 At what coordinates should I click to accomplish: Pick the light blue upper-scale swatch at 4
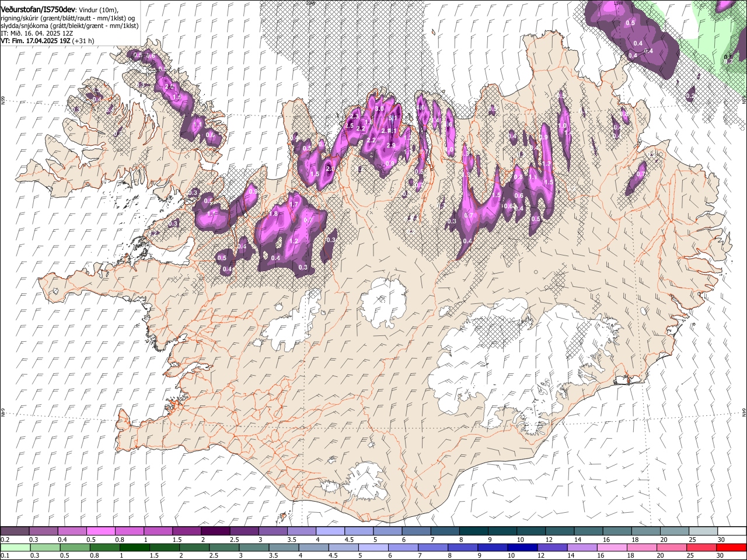330,531
